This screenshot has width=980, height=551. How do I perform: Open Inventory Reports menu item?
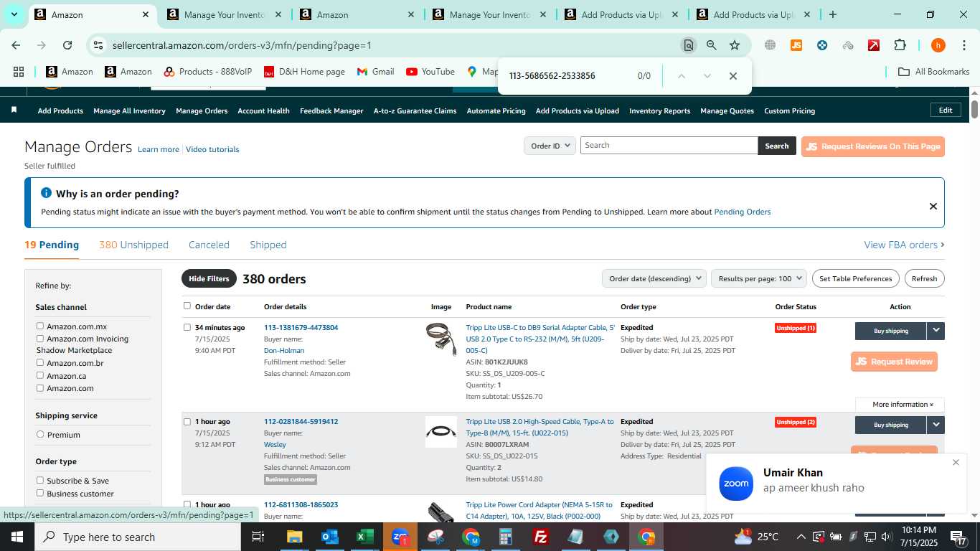click(659, 111)
